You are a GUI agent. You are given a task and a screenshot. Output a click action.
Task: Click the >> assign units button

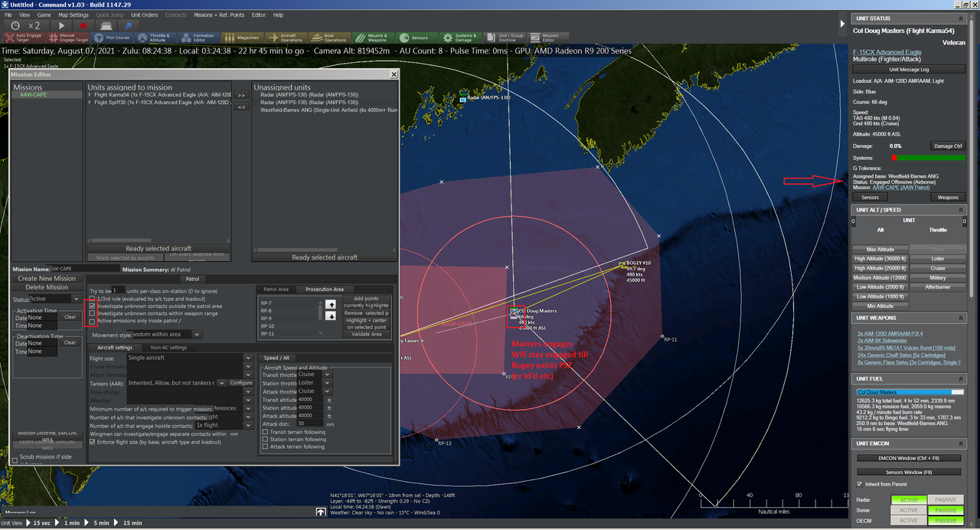click(242, 96)
